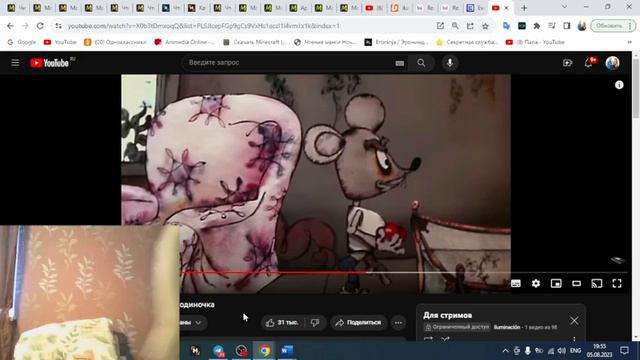Viewport: 640px width, 360px height.
Task: Close the active YouTube tab
Action: [x=507, y=8]
